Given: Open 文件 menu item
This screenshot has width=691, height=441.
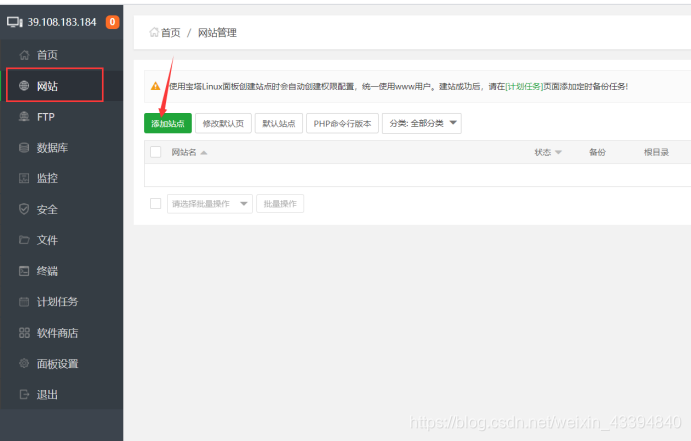Looking at the screenshot, I should click(x=62, y=240).
